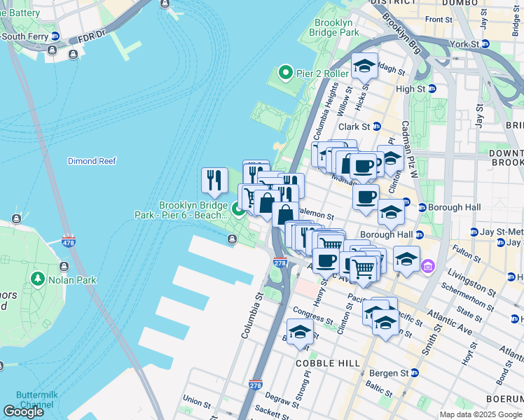This screenshot has width=524, height=420.
Task: Click the Cadman Plz W label
Action: point(410,149)
